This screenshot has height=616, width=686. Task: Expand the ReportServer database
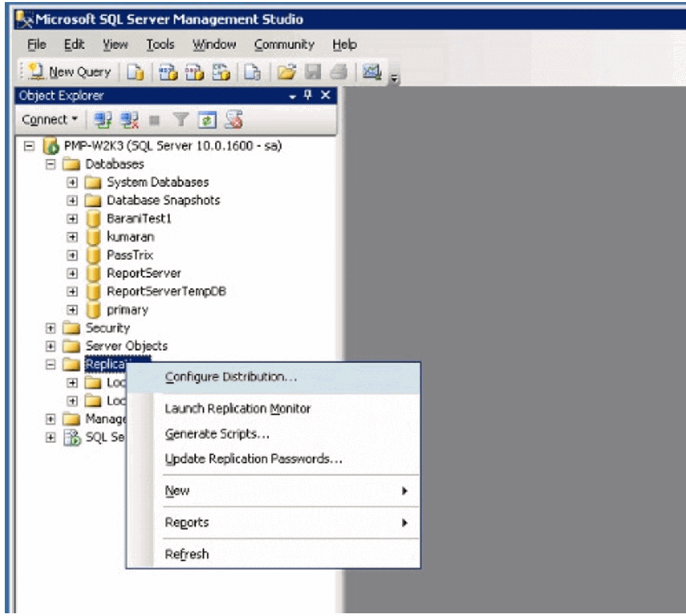coord(72,274)
